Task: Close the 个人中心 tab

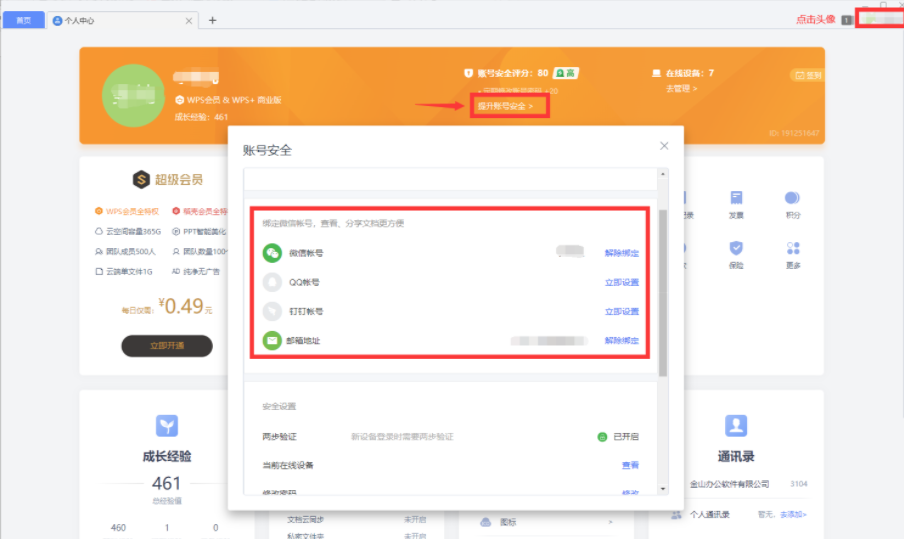Action: [189, 21]
